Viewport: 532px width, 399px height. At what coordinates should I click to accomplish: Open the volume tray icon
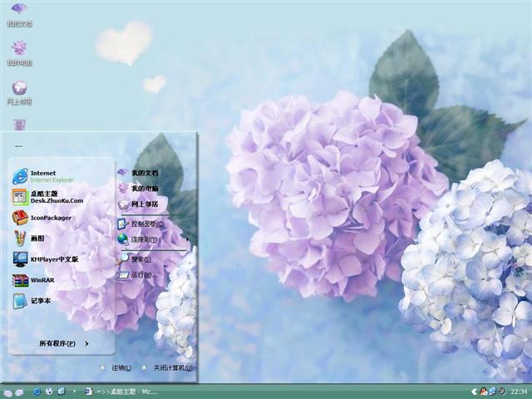(x=502, y=392)
